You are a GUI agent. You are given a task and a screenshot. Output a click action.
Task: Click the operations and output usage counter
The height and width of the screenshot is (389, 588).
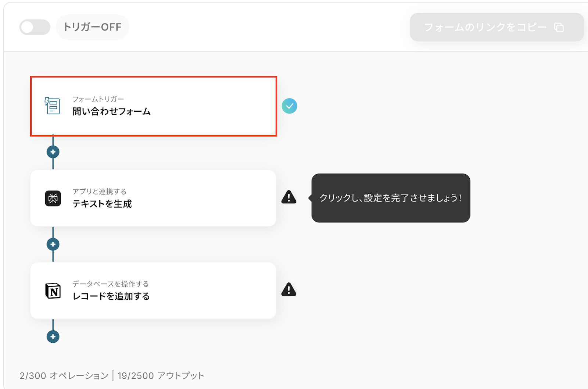pyautogui.click(x=112, y=376)
